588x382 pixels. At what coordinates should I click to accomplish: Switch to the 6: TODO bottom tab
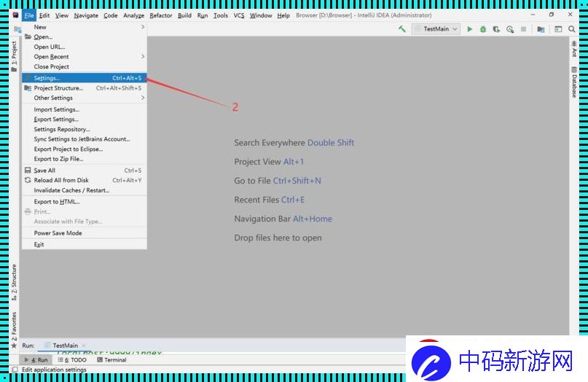[72, 360]
